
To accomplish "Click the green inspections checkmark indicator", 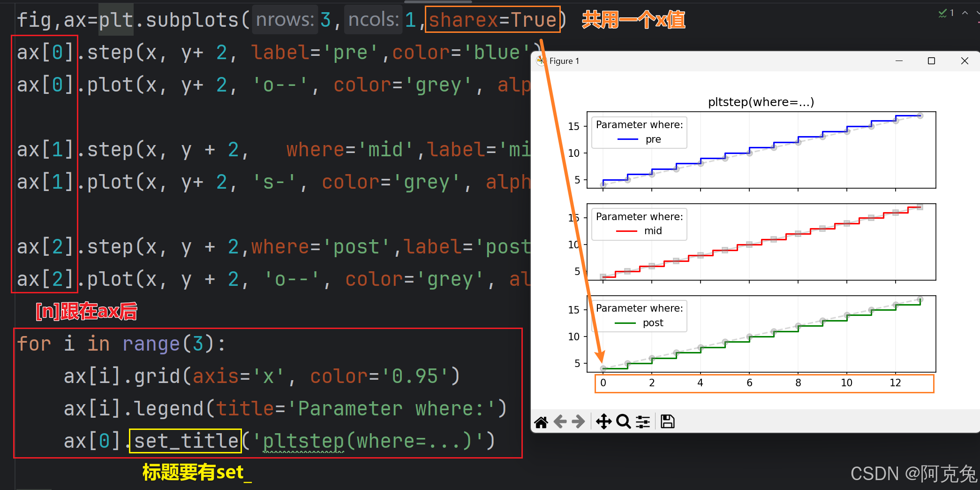I will [942, 13].
